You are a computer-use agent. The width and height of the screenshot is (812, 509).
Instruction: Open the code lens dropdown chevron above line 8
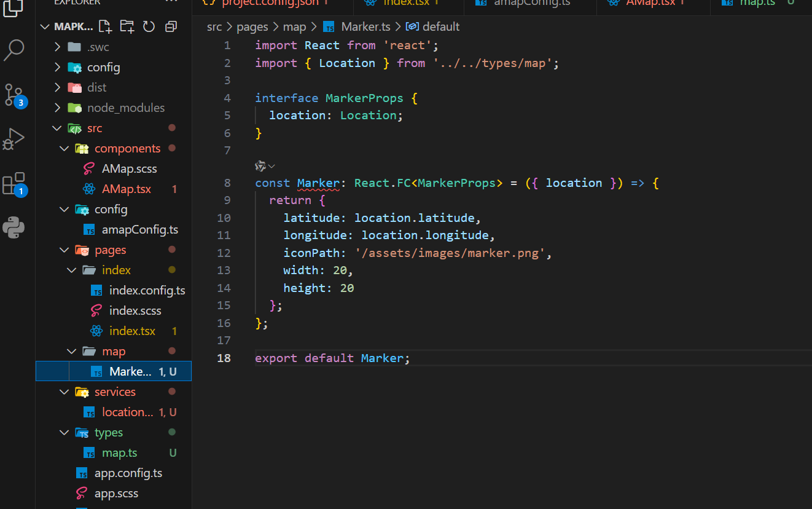pyautogui.click(x=271, y=166)
